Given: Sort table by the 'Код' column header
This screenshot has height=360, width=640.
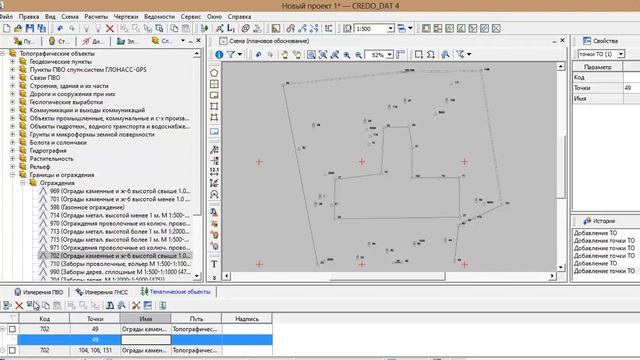Looking at the screenshot, I should tap(44, 319).
